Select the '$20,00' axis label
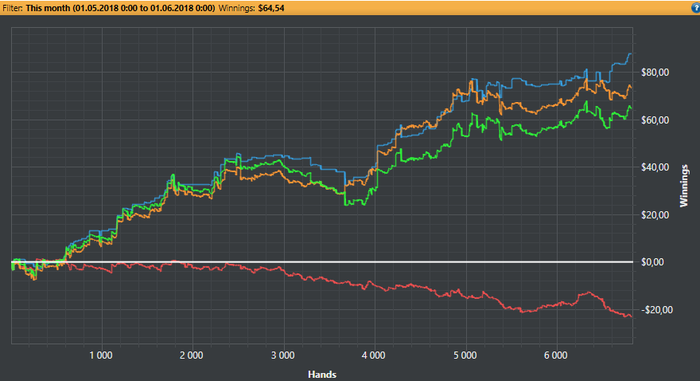Viewport: 700px width, 381px height. point(655,215)
